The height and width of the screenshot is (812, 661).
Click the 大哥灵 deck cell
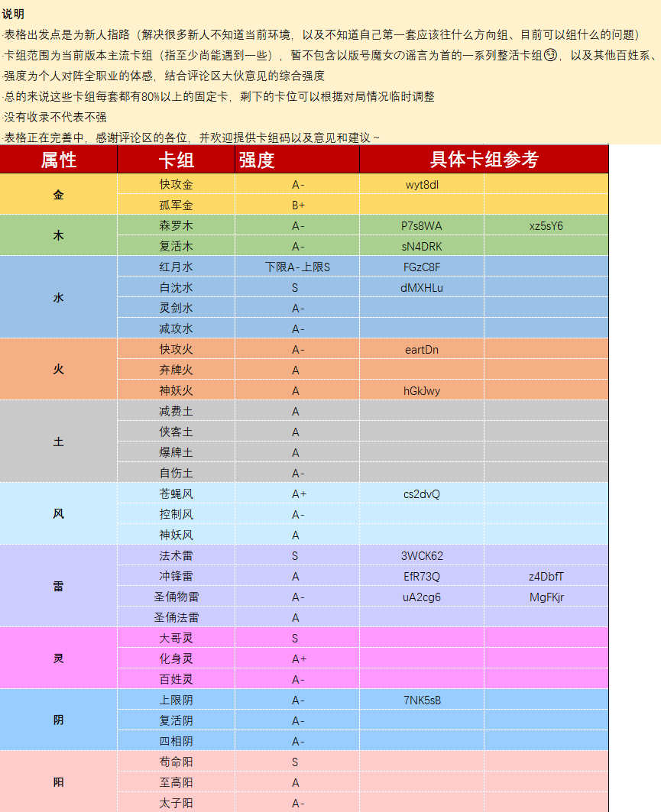click(x=176, y=638)
